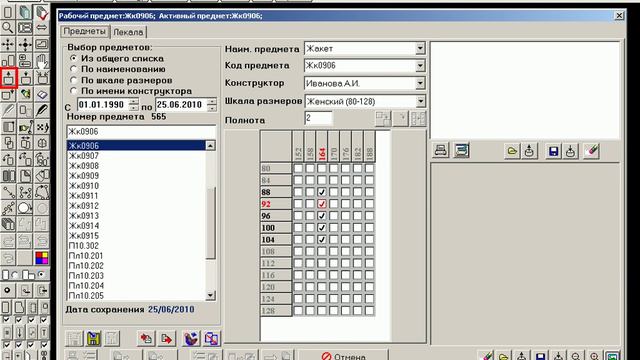Click the export icon with red right arrow
The width and height of the screenshot is (640, 360).
point(166,338)
